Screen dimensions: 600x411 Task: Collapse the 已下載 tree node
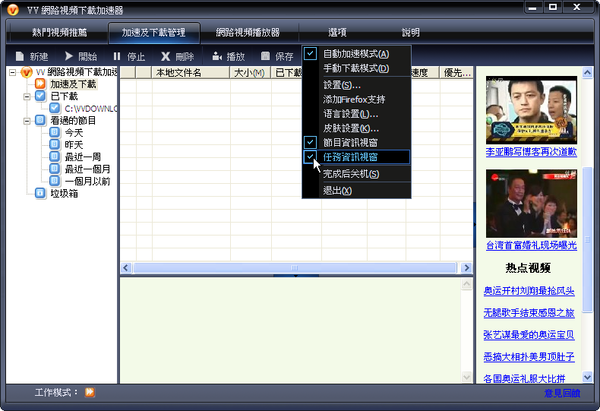tap(27, 96)
